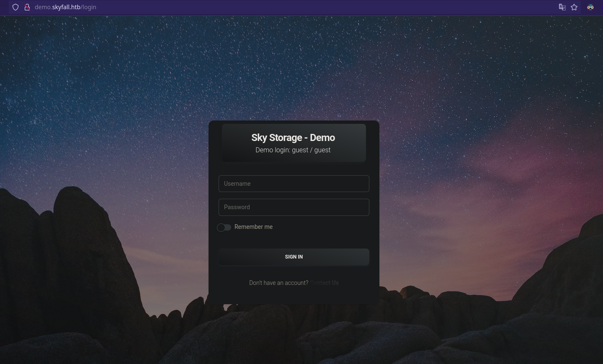The height and width of the screenshot is (364, 603).
Task: Click the Sky Storage - Demo heading
Action: coord(293,138)
